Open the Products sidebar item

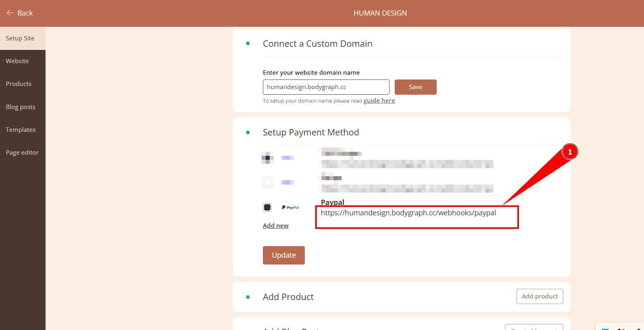[18, 84]
